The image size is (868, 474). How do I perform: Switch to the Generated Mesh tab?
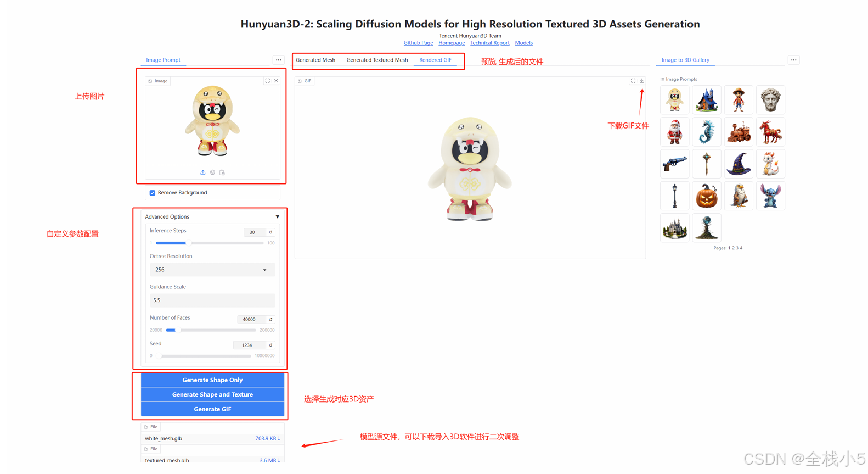315,60
